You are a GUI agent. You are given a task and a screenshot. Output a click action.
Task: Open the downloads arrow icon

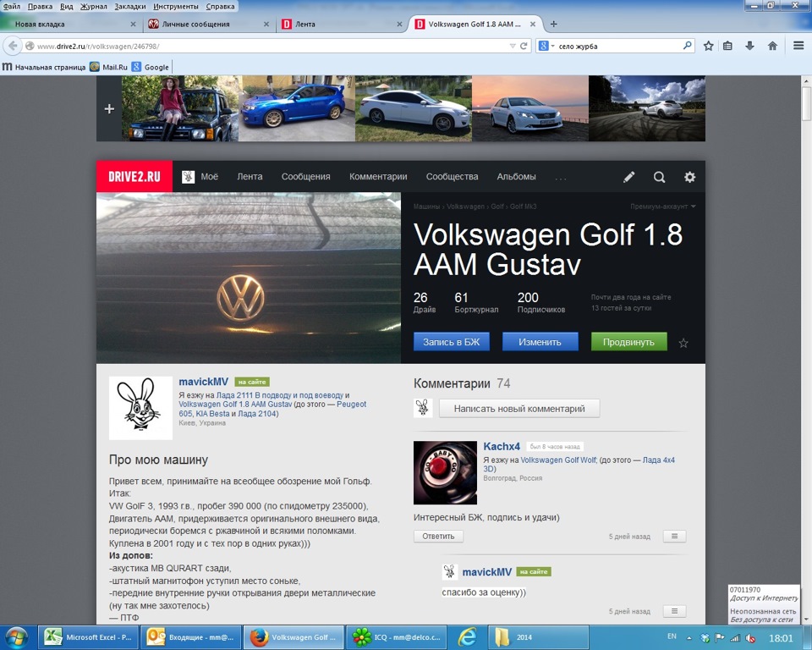coord(749,47)
